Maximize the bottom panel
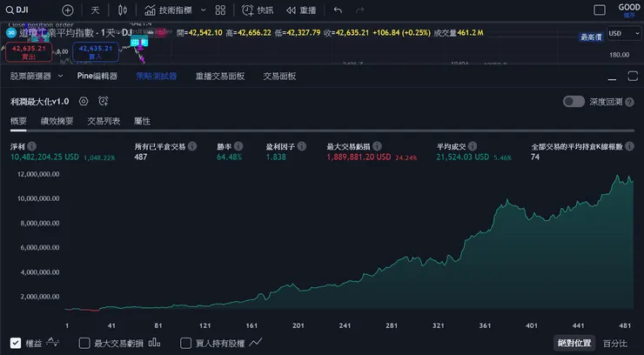 [633, 76]
